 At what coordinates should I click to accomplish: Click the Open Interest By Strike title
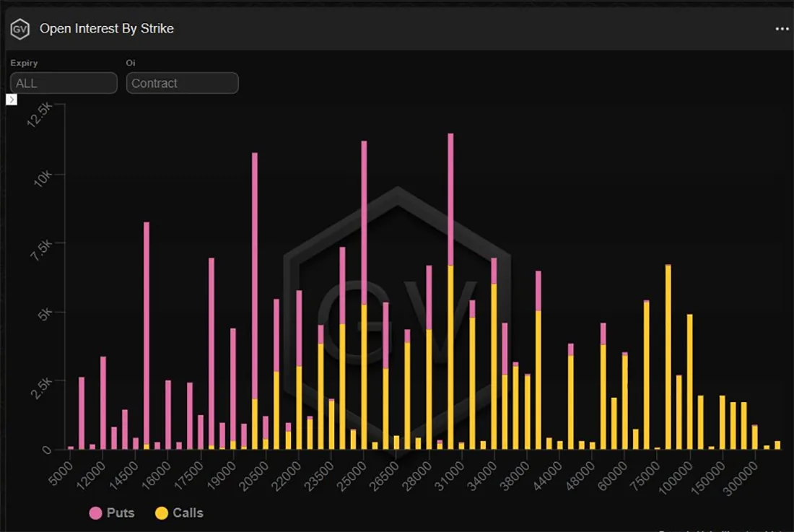pos(106,29)
